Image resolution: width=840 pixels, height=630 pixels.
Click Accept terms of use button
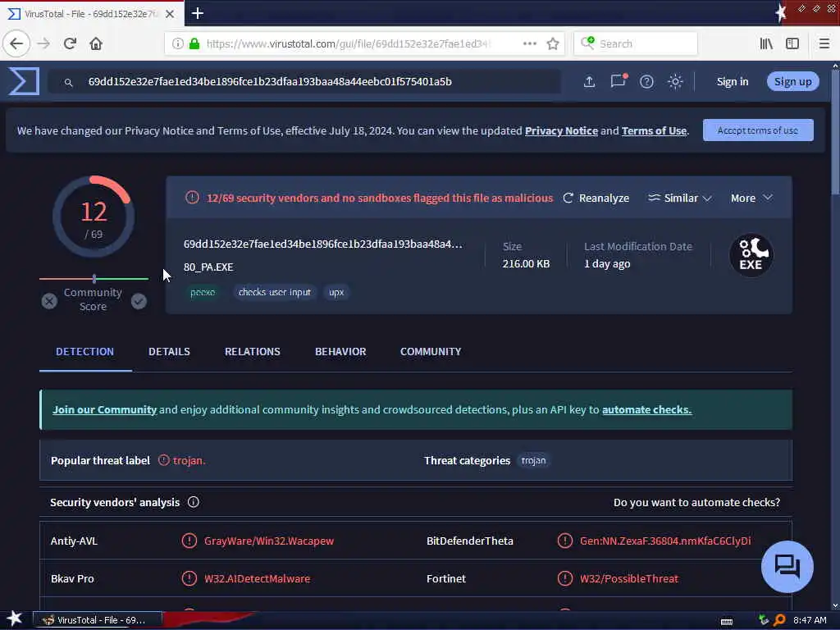point(758,130)
